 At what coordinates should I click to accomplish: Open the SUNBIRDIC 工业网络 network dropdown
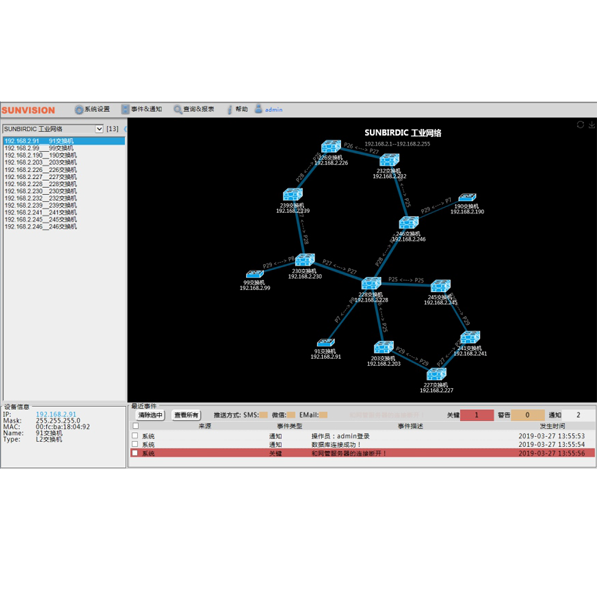pos(53,129)
